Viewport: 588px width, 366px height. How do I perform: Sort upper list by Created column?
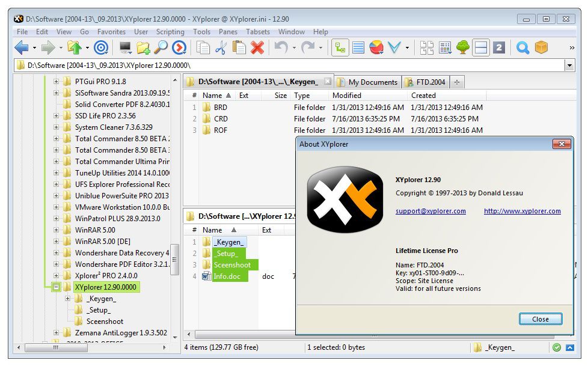[x=446, y=96]
